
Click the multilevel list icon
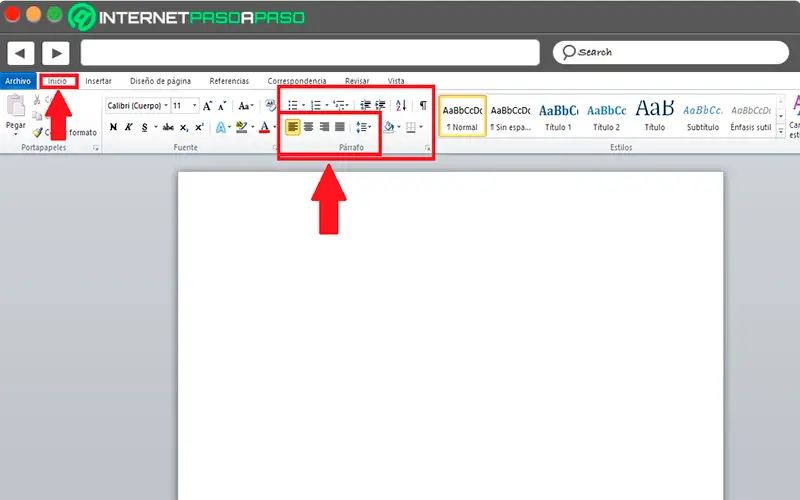339,106
